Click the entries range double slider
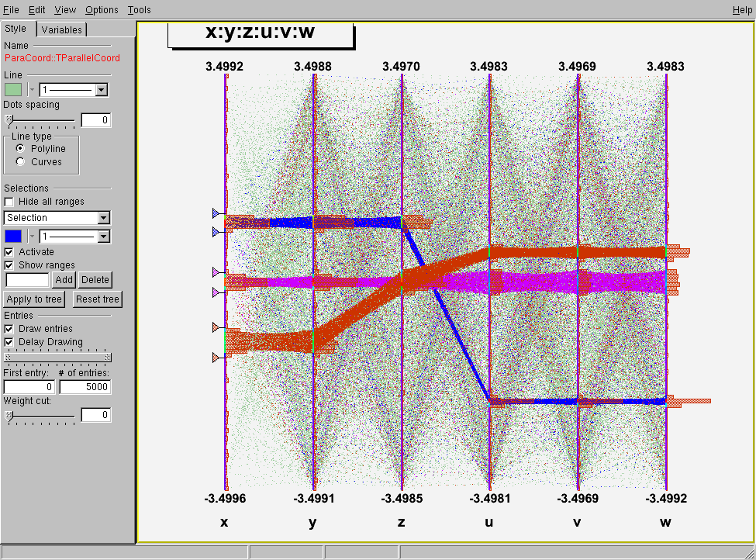 click(57, 358)
